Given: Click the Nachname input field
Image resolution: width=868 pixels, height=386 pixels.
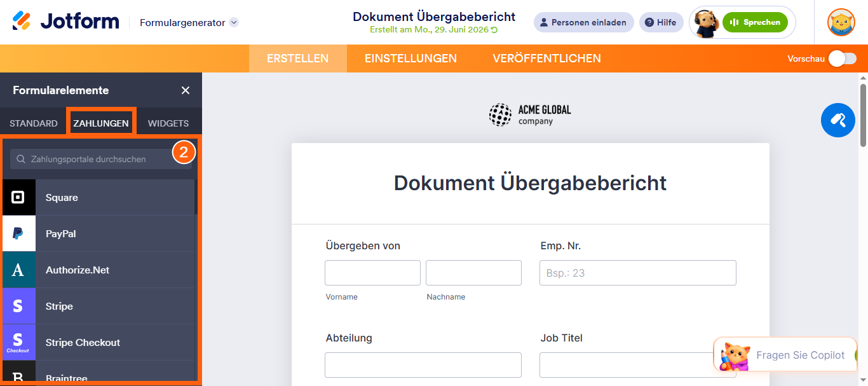Looking at the screenshot, I should point(473,273).
